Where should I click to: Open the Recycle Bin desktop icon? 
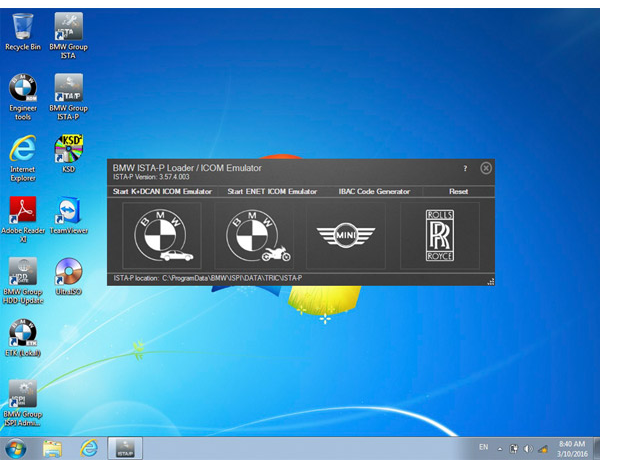(22, 31)
